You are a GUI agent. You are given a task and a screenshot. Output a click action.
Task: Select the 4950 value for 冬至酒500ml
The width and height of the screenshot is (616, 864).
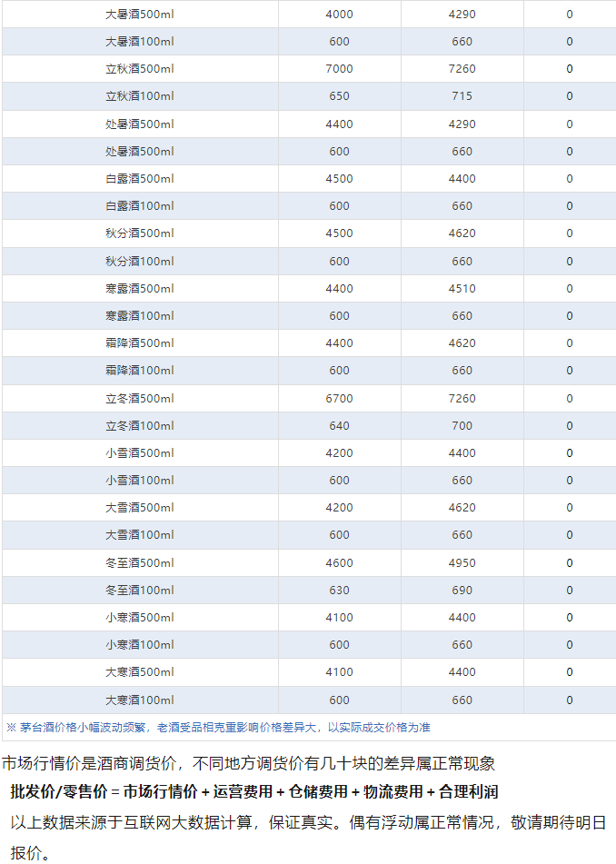[x=462, y=562]
